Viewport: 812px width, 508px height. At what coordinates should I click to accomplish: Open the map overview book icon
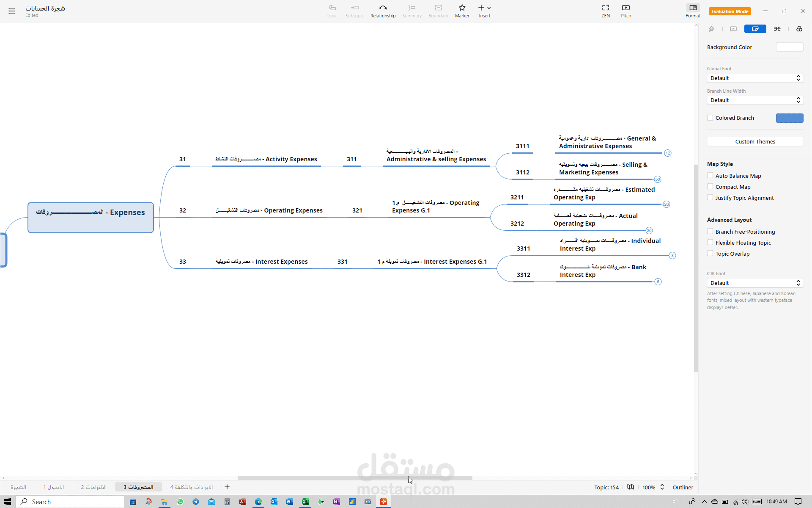(x=631, y=487)
